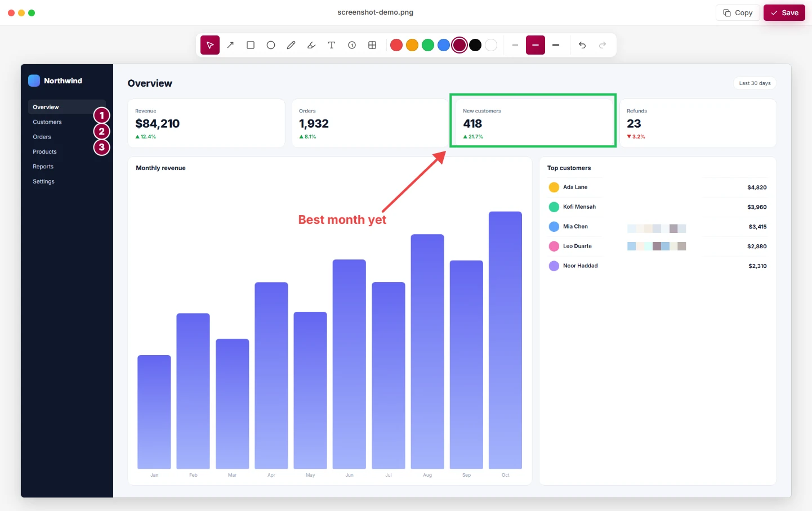The width and height of the screenshot is (812, 511).
Task: Select the highlighter tool
Action: (311, 45)
